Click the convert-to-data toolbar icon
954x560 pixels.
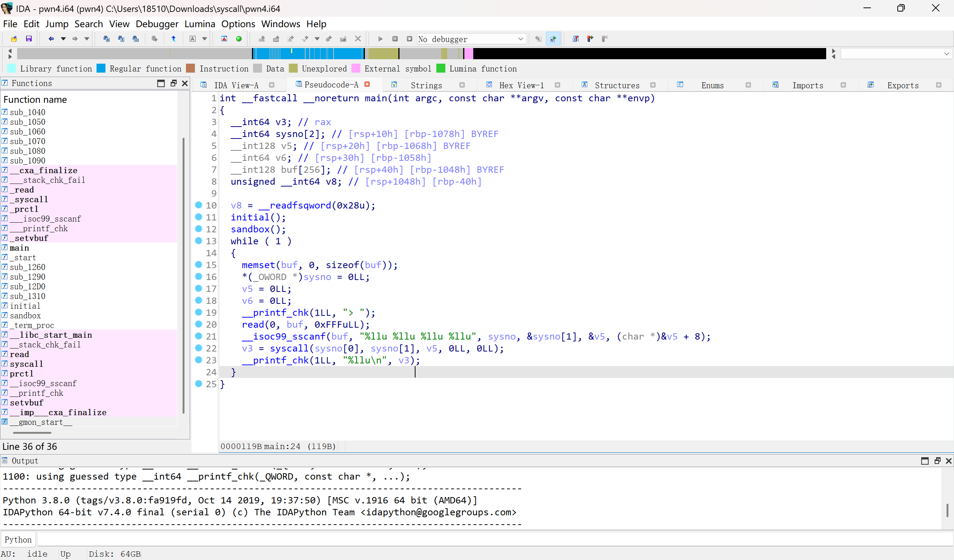276,39
